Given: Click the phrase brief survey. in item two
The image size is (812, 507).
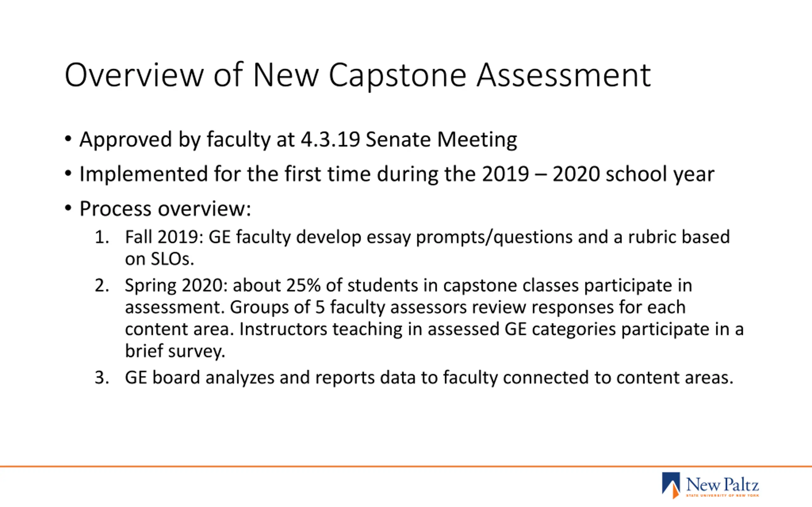Looking at the screenshot, I should (175, 351).
